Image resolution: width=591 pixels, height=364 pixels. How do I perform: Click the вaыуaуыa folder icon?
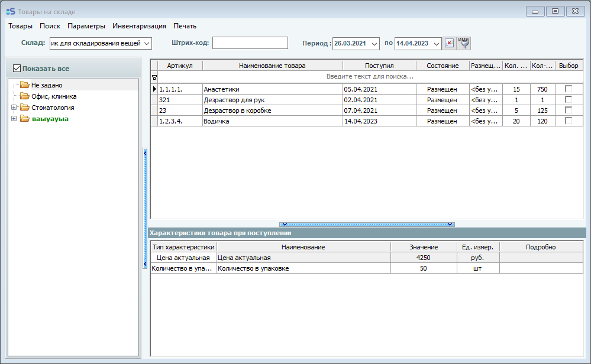point(24,119)
